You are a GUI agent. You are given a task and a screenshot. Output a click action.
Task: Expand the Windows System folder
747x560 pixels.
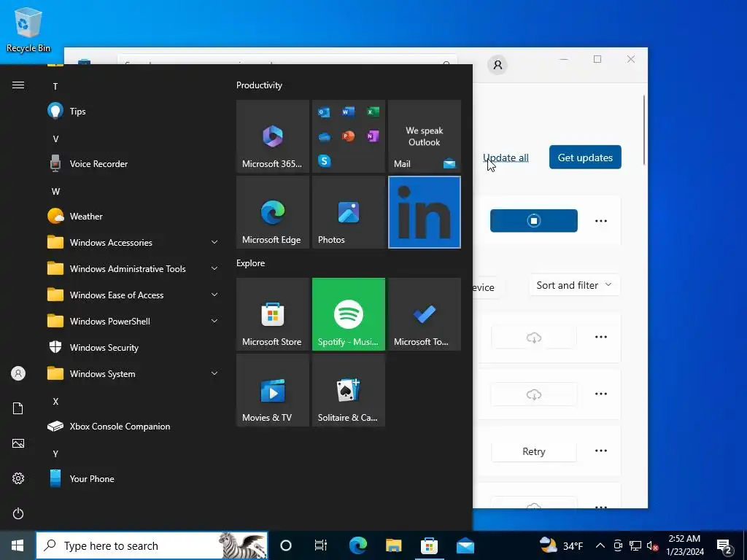click(133, 374)
